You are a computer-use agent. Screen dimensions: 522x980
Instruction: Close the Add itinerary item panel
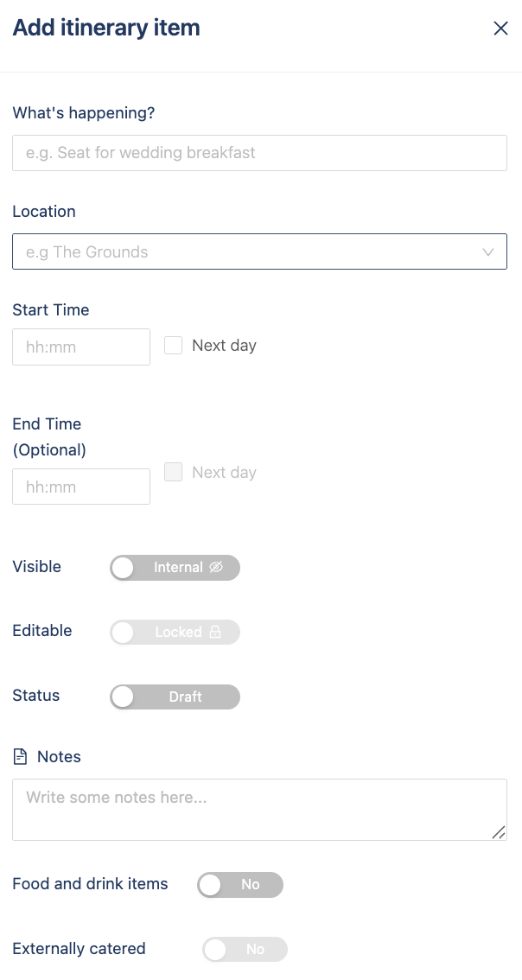500,29
